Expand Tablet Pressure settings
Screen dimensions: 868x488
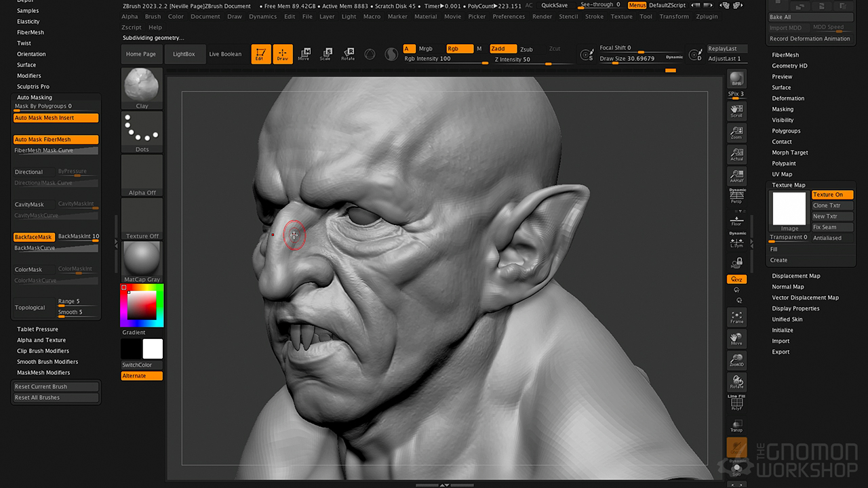(37, 329)
